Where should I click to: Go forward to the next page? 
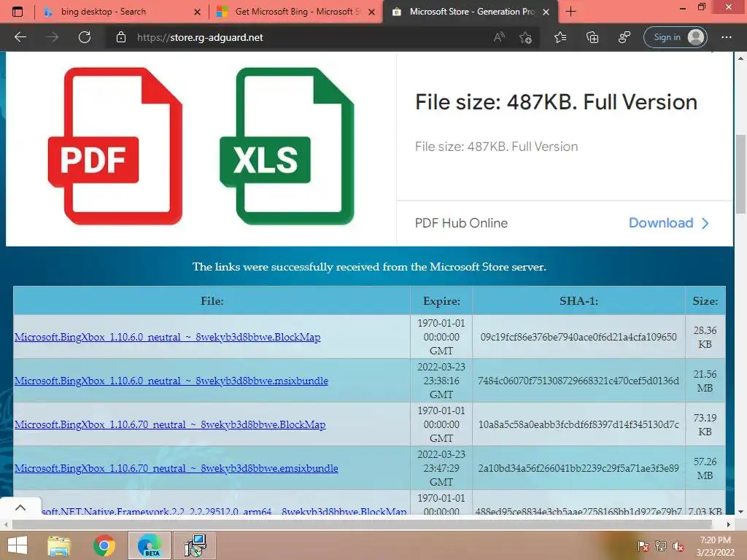pyautogui.click(x=53, y=37)
